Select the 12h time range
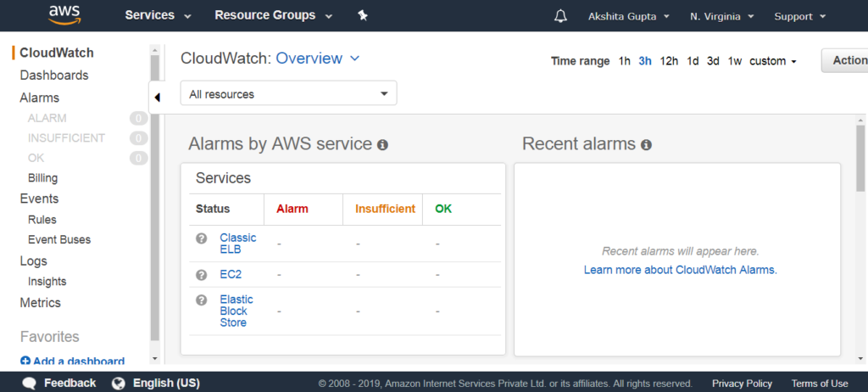Viewport: 868px width, 392px height. pyautogui.click(x=669, y=61)
